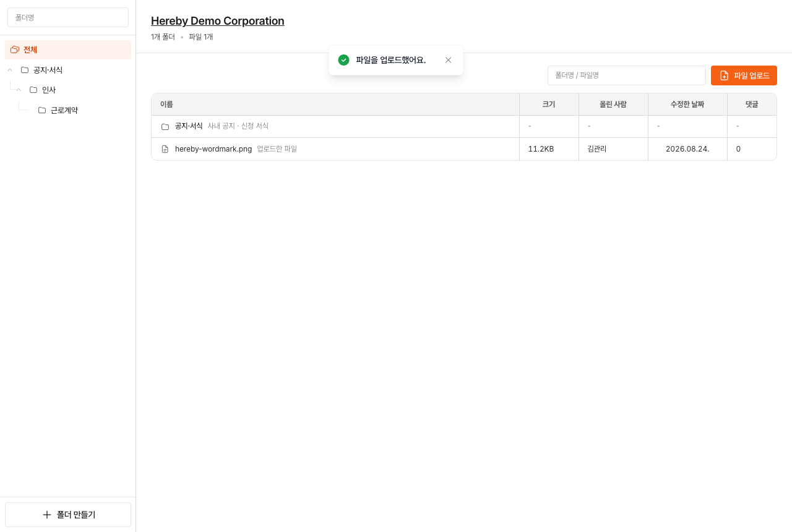This screenshot has height=532, width=792.
Task: Sort by 올린 사람 column header
Action: pos(613,105)
